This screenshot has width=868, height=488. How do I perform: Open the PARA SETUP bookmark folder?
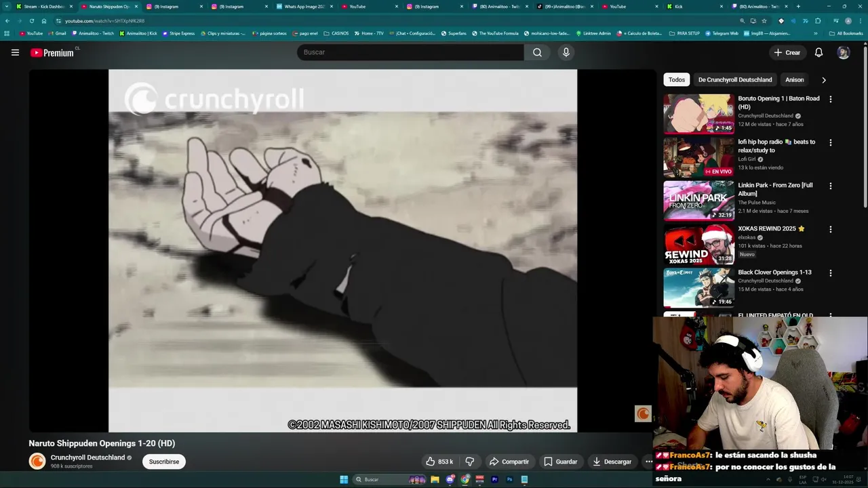[x=684, y=33]
